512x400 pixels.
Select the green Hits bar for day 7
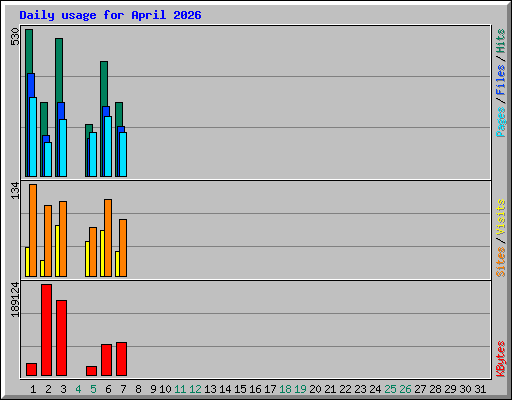pos(119,114)
